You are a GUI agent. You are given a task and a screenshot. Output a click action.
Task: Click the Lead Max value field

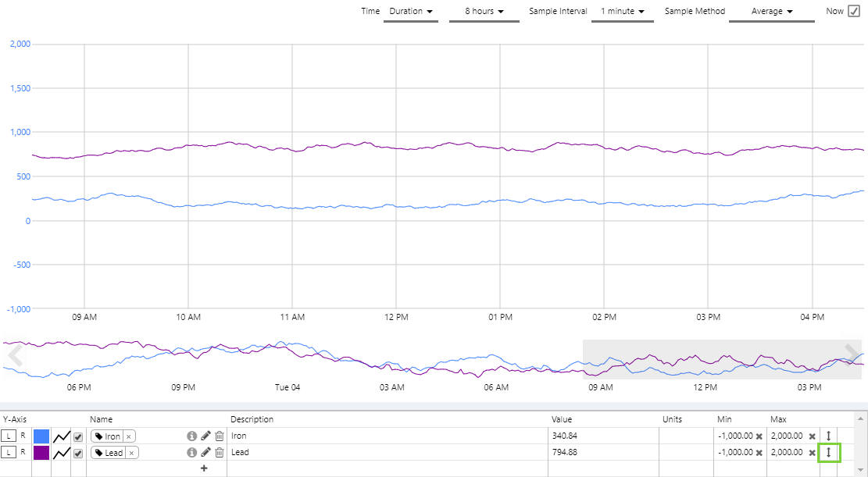click(788, 453)
